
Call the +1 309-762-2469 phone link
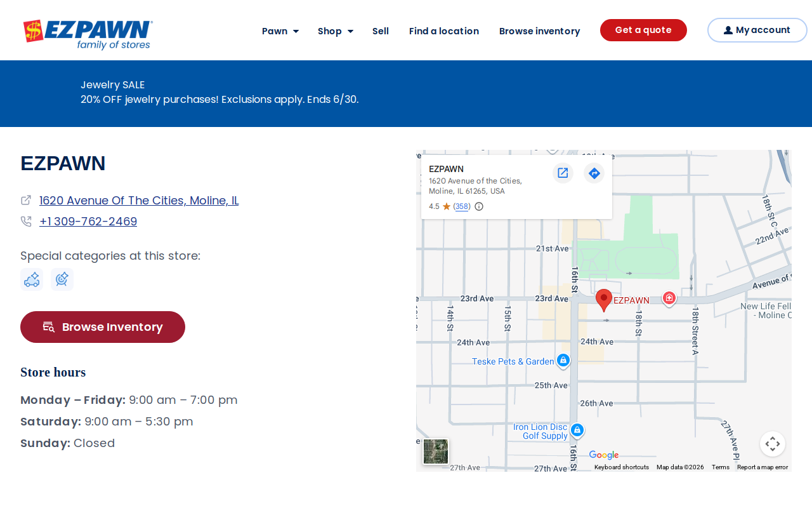[88, 222]
